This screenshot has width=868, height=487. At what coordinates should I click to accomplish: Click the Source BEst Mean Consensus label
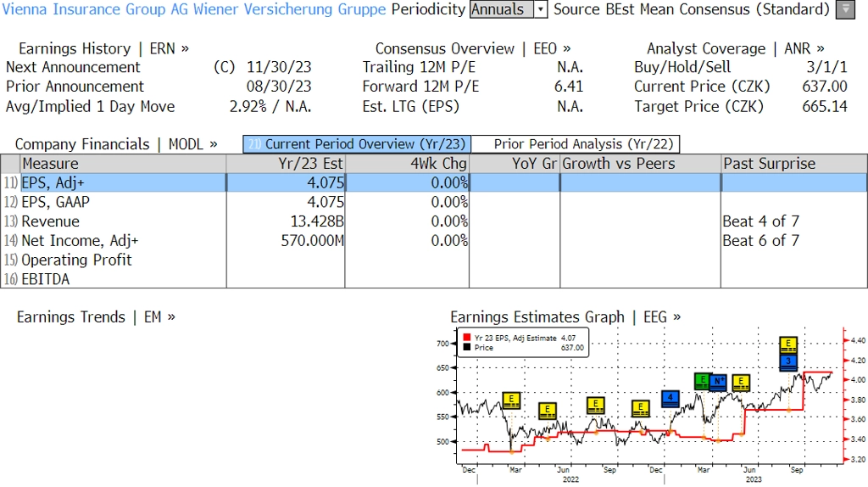click(692, 9)
